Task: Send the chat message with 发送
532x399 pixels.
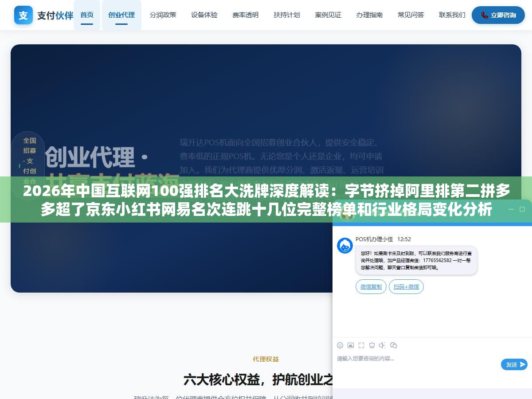Action: 514,364
